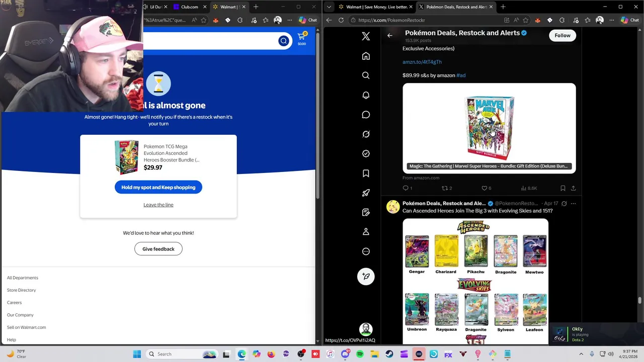Go back with X profile arrow

click(389, 35)
